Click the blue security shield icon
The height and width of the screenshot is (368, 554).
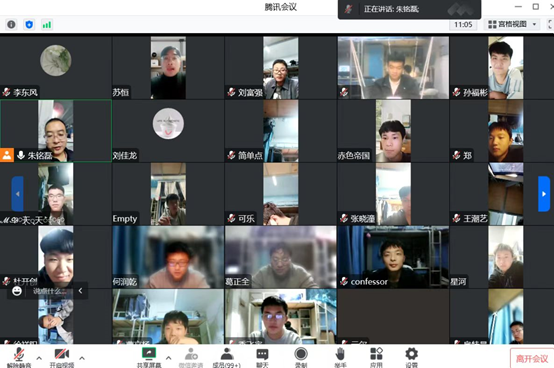pyautogui.click(x=29, y=24)
